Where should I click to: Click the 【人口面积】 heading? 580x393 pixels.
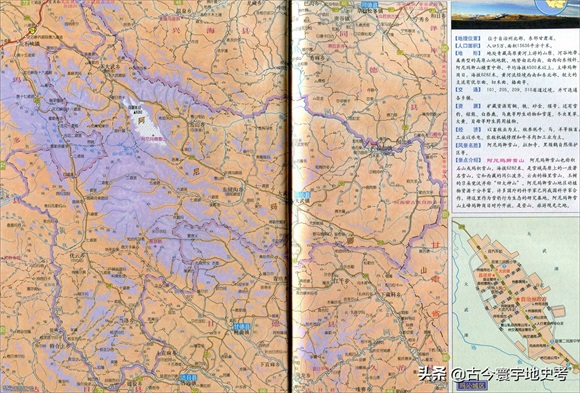tap(468, 46)
